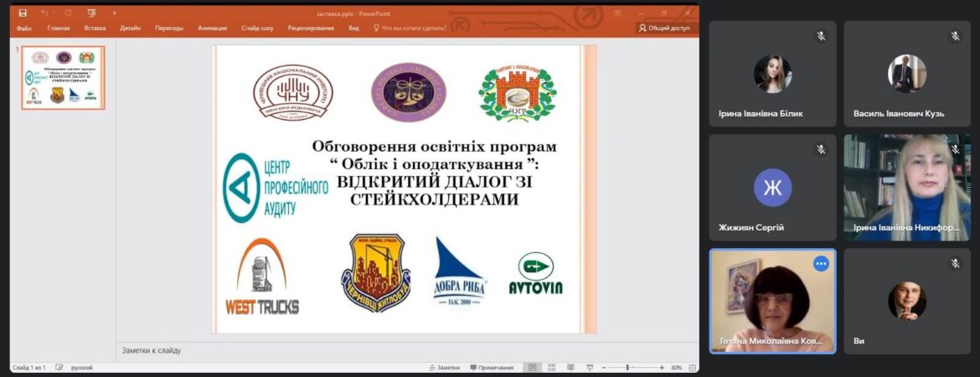Click the Redo icon in quick access toolbar
Screen dimensions: 980x377
pyautogui.click(x=68, y=13)
